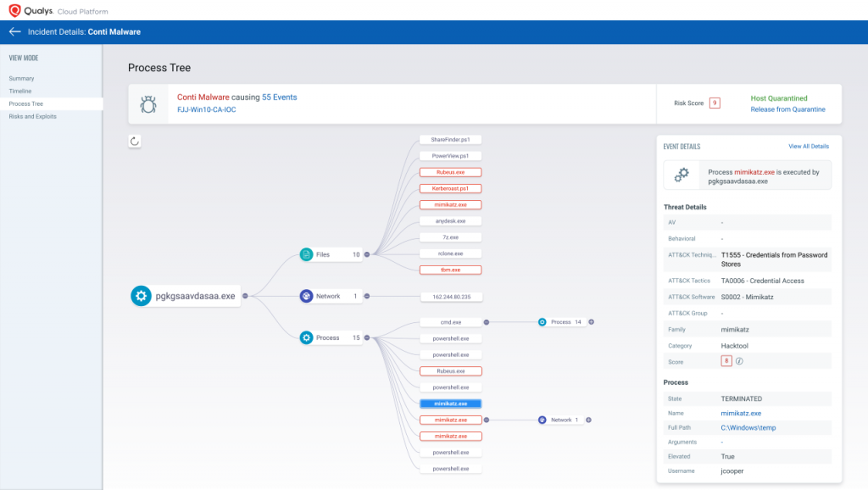This screenshot has width=868, height=490.
Task: Click the pgkgsaavdasaa.exe gear icon
Action: 142,296
